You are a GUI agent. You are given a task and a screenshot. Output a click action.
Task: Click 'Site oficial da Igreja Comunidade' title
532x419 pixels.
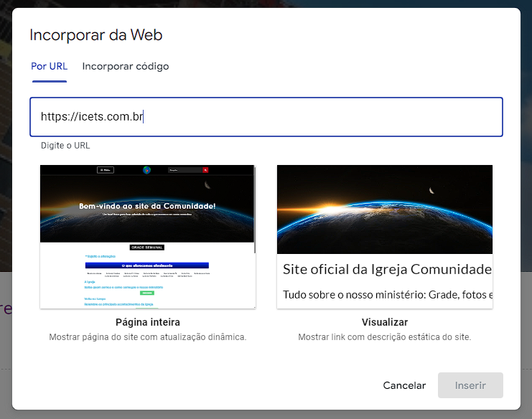[x=386, y=270]
